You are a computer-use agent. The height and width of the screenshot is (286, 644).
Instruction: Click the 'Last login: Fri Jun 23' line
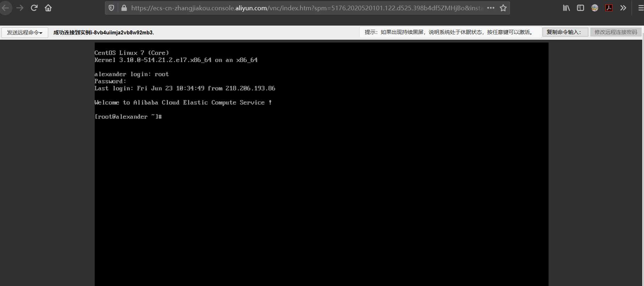click(185, 88)
